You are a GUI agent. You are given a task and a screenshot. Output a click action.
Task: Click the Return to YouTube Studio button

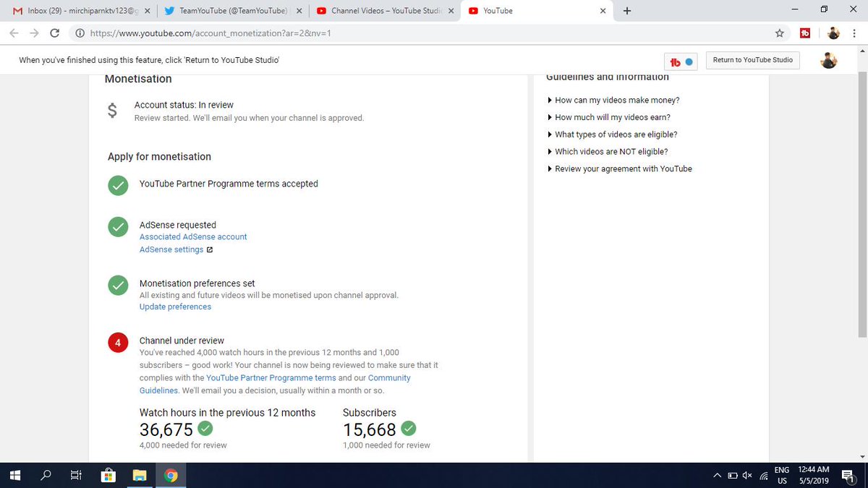pyautogui.click(x=753, y=60)
